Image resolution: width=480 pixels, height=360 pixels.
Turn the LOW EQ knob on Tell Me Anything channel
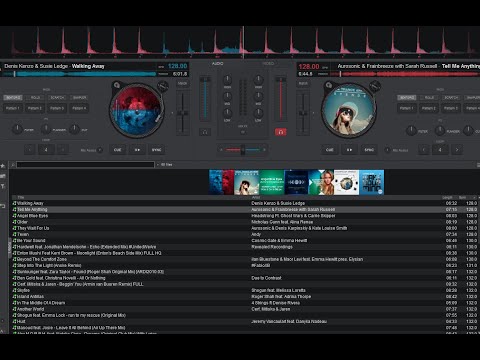coord(258,113)
